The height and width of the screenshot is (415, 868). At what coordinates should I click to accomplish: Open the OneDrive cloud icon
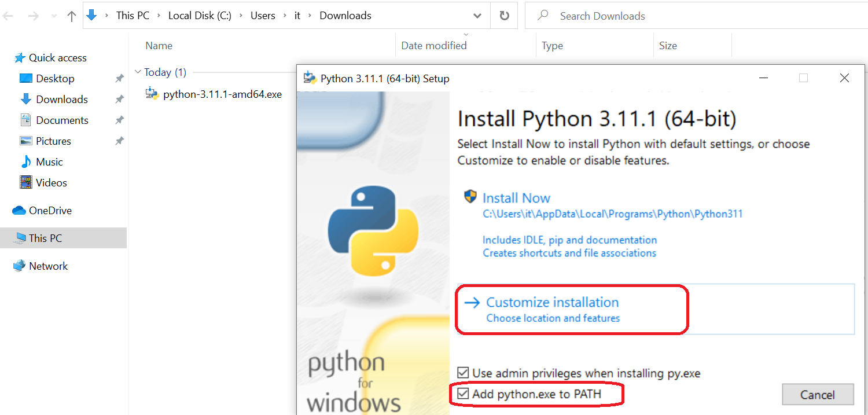click(19, 211)
